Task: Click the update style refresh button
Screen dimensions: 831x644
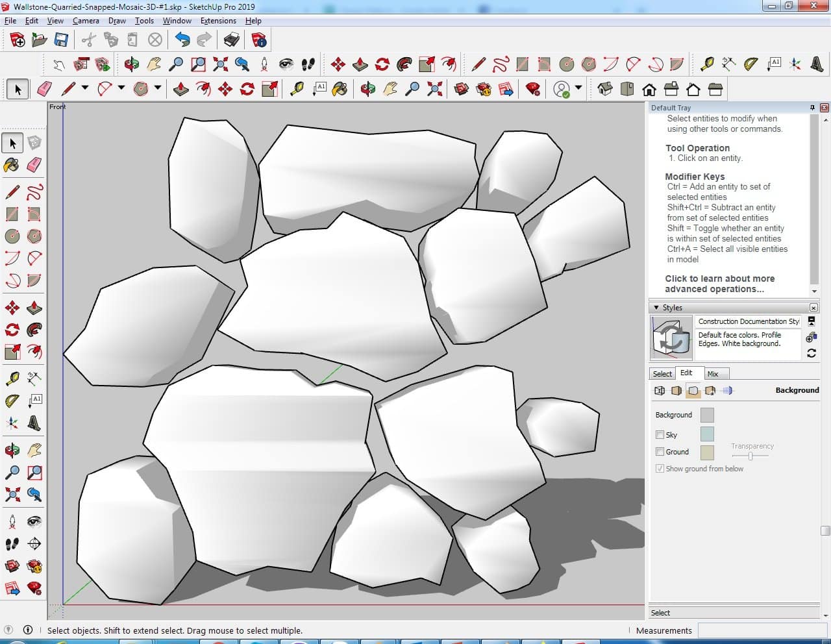Action: (x=811, y=353)
